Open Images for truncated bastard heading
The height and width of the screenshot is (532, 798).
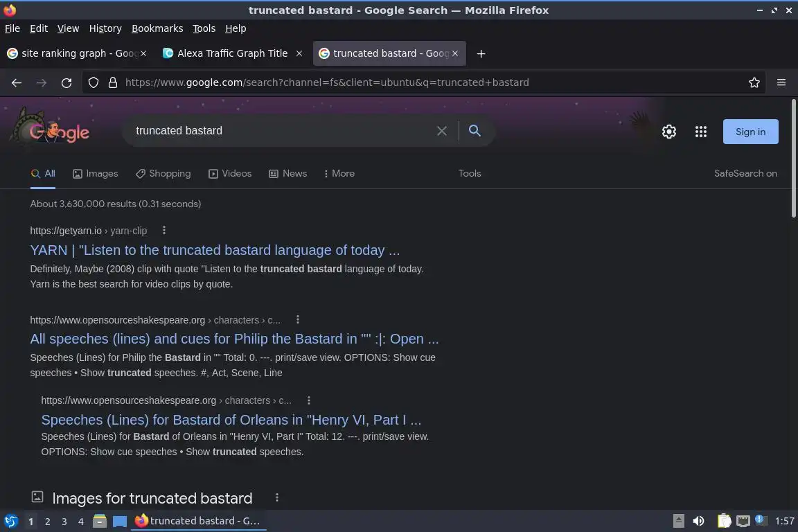pos(152,498)
